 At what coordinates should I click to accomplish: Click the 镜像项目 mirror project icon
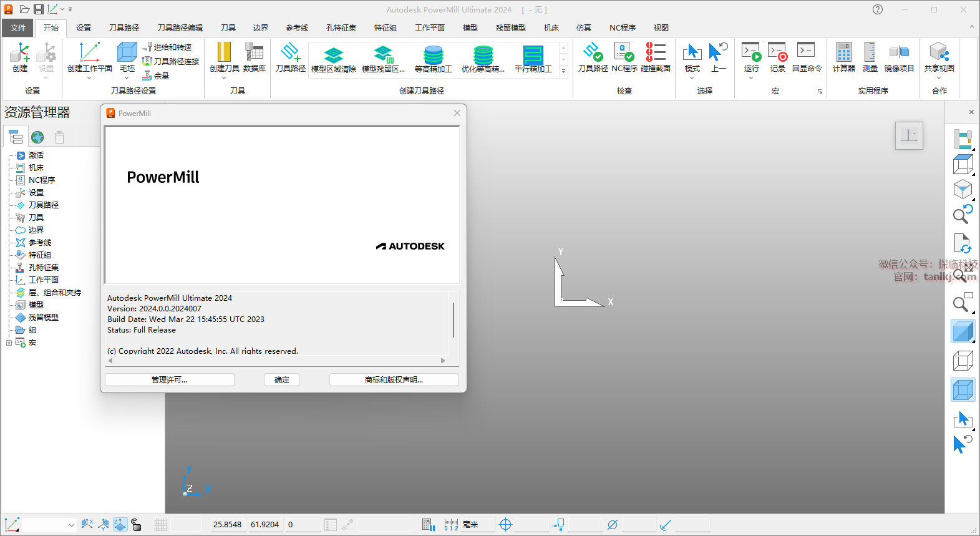pyautogui.click(x=899, y=53)
